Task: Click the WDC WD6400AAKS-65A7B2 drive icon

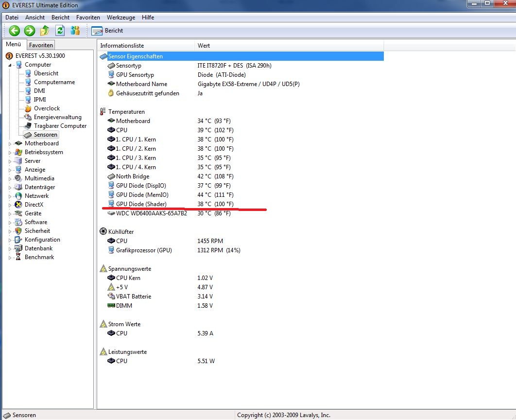Action: coord(111,213)
